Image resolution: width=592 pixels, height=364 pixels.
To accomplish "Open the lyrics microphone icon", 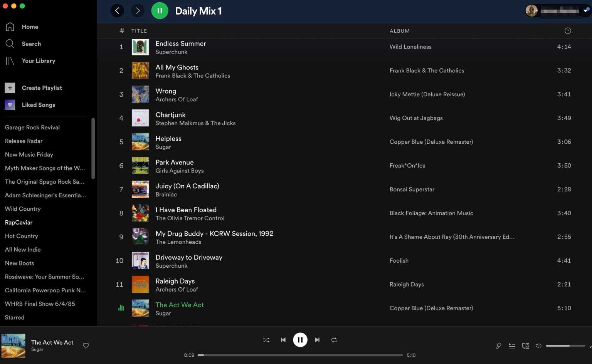I will (x=498, y=346).
